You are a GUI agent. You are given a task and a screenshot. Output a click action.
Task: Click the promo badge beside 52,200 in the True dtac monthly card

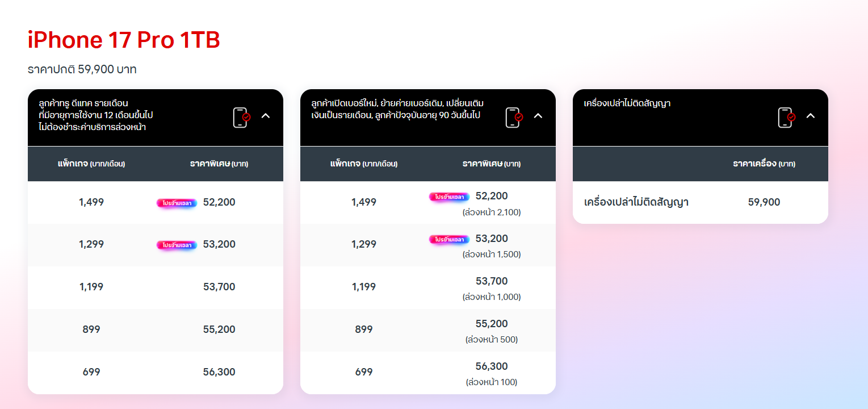pyautogui.click(x=177, y=203)
